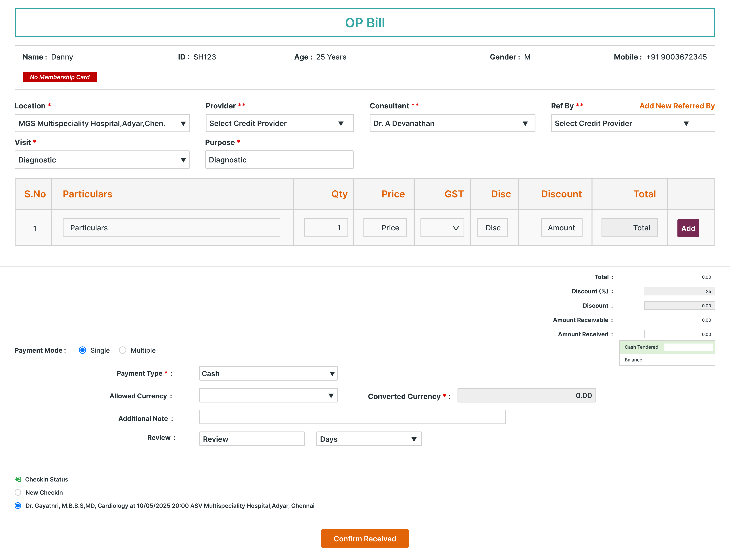Open the Location dropdown
The height and width of the screenshot is (560, 730).
[102, 123]
